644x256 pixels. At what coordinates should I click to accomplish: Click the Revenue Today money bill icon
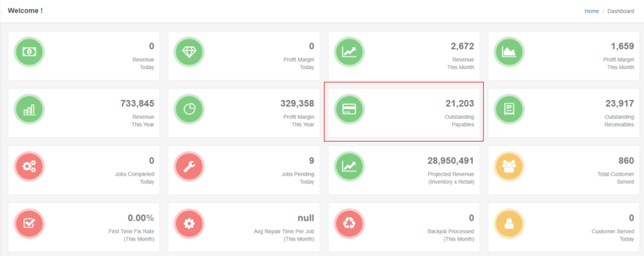[x=29, y=52]
